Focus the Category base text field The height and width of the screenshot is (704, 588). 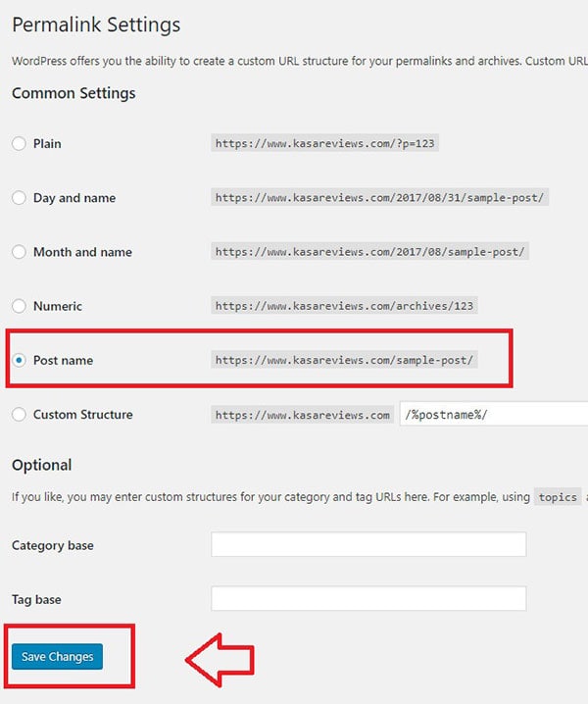pyautogui.click(x=368, y=544)
